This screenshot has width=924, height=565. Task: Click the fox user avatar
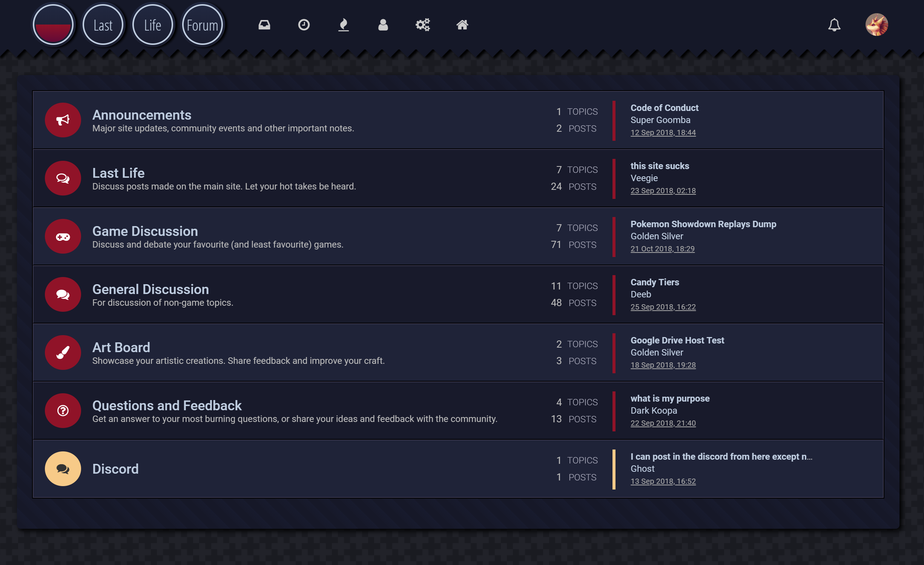(876, 25)
